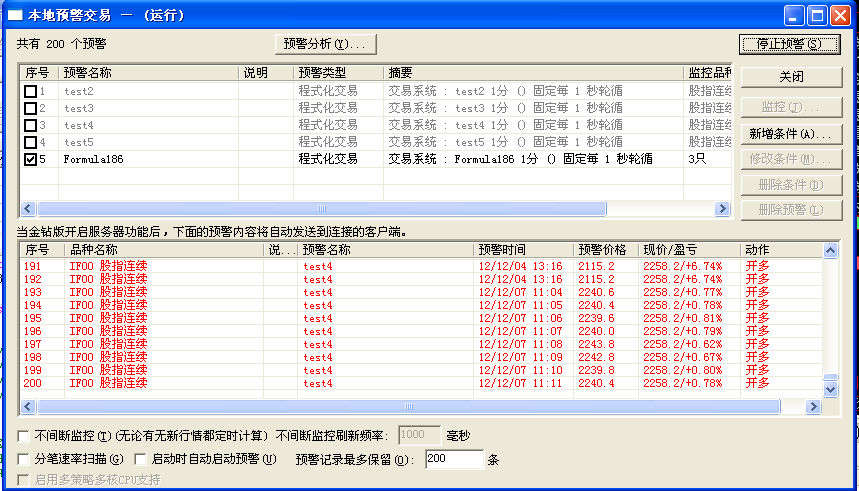The image size is (859, 491).
Task: Click the 关闭 button
Action: pyautogui.click(x=790, y=77)
